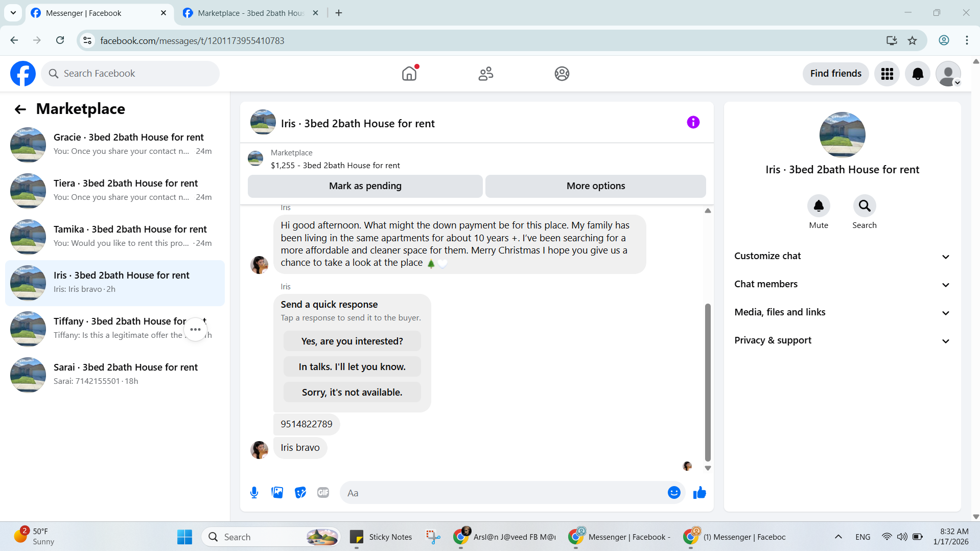Open Snipping Tool taskbar icon
The width and height of the screenshot is (980, 551).
[433, 537]
